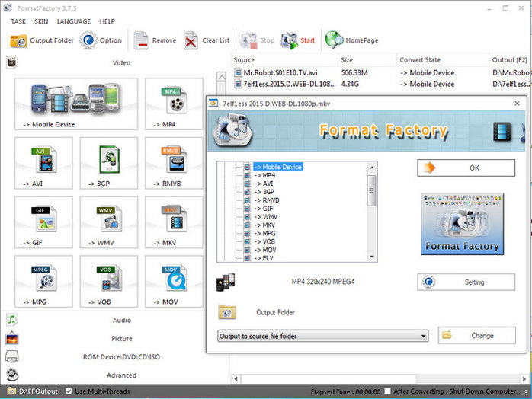Select -> Mobile Device in format tree
The width and height of the screenshot is (532, 399).
point(278,167)
